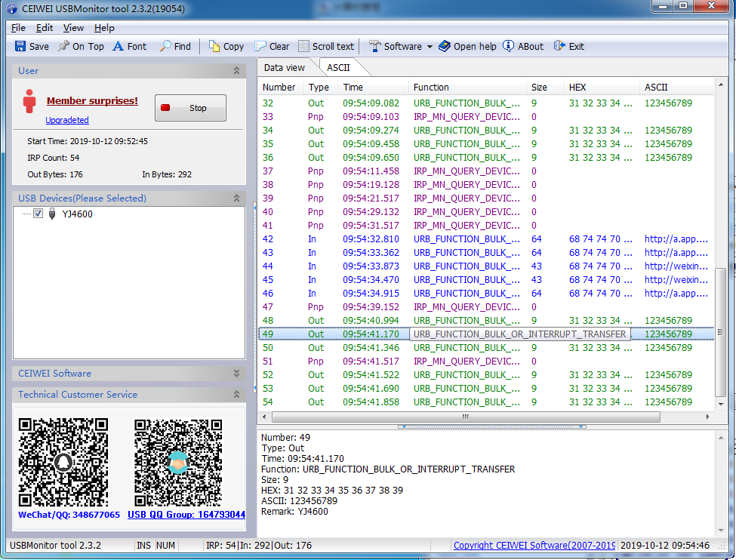Follow the Upgradeted link

coord(67,120)
